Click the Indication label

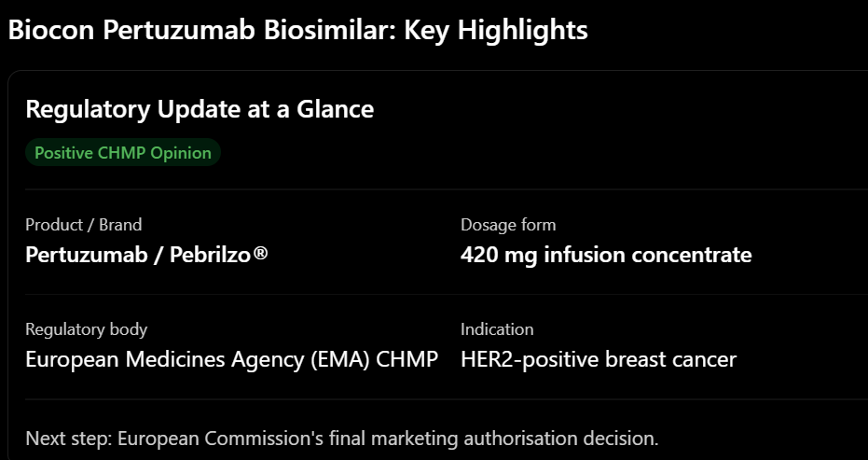[x=497, y=329]
